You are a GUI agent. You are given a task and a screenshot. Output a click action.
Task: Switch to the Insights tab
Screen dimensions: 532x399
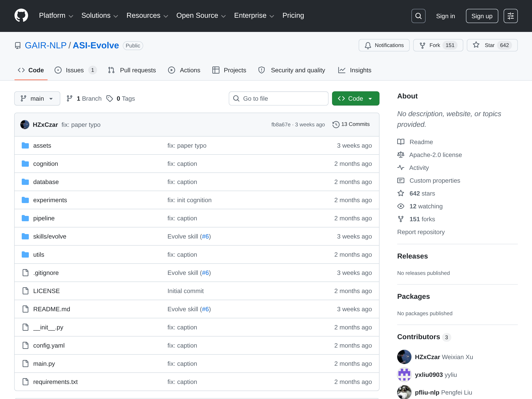pyautogui.click(x=355, y=70)
